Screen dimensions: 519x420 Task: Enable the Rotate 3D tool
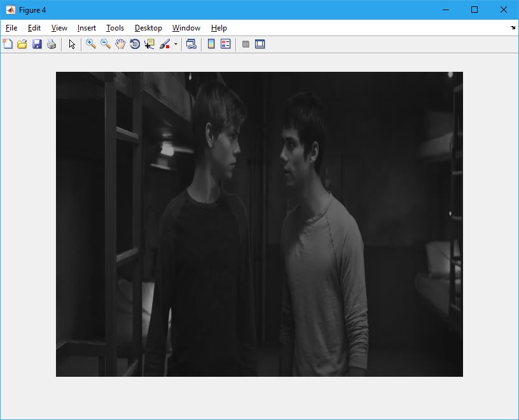coord(135,44)
